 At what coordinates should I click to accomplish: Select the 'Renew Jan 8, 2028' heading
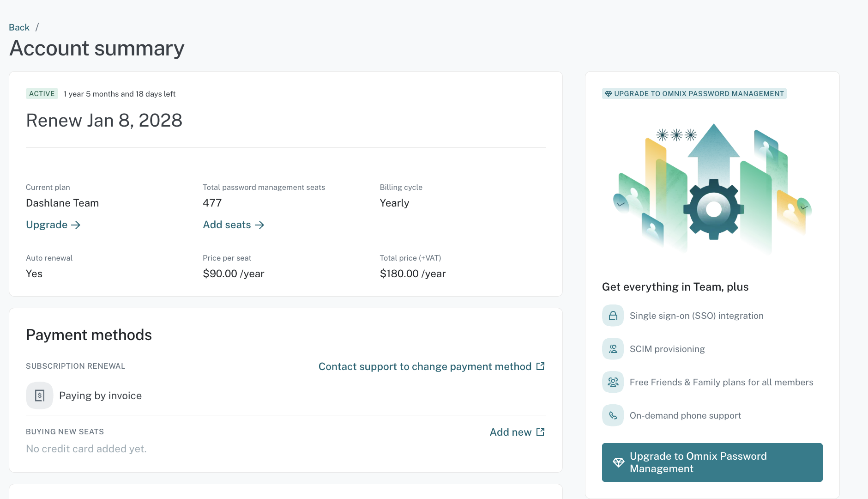point(104,121)
